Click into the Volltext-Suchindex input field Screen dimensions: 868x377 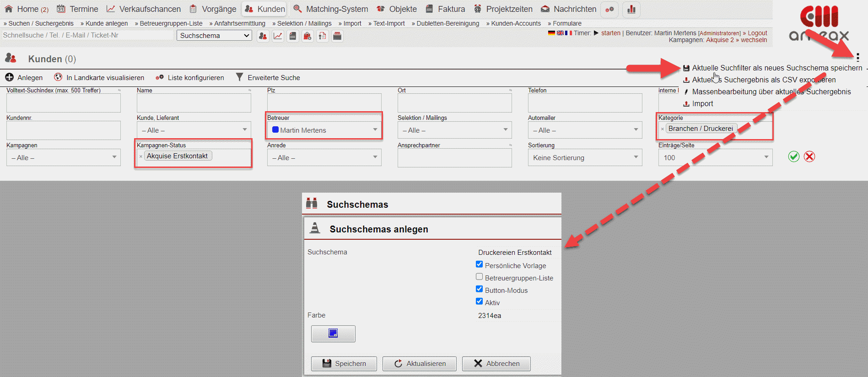click(64, 103)
